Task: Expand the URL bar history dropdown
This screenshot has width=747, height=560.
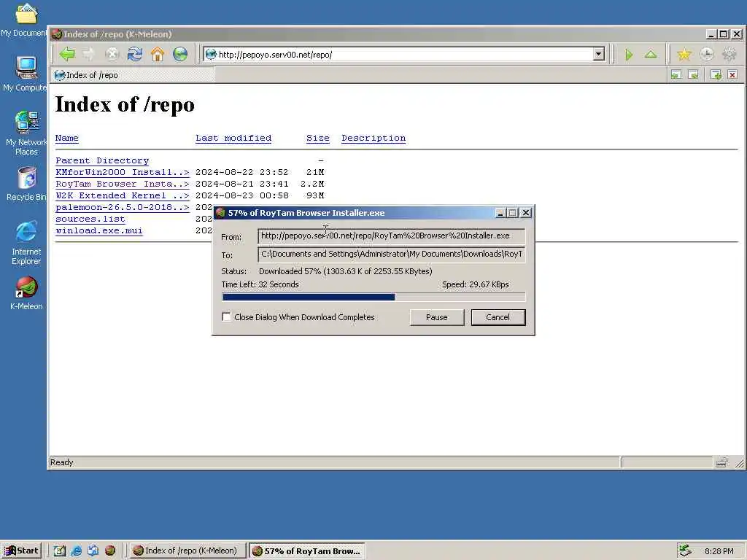Action: point(599,54)
